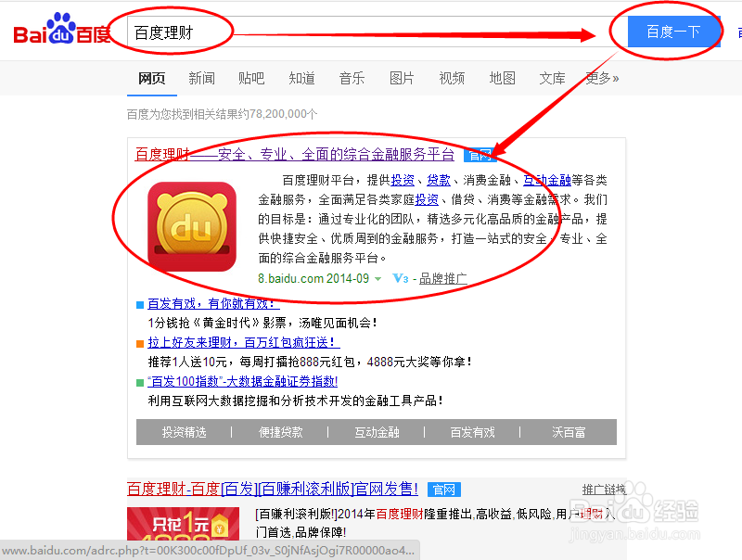
Task: Open the 地图 tab
Action: click(x=502, y=78)
